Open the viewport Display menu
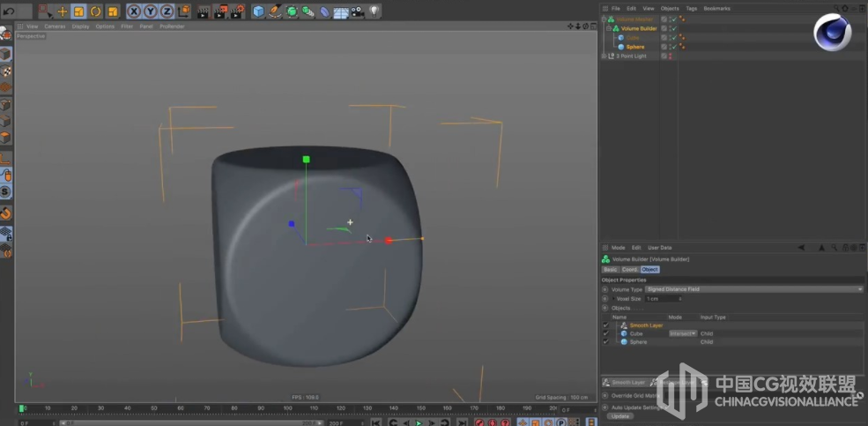Viewport: 868px width, 426px height. coord(80,26)
